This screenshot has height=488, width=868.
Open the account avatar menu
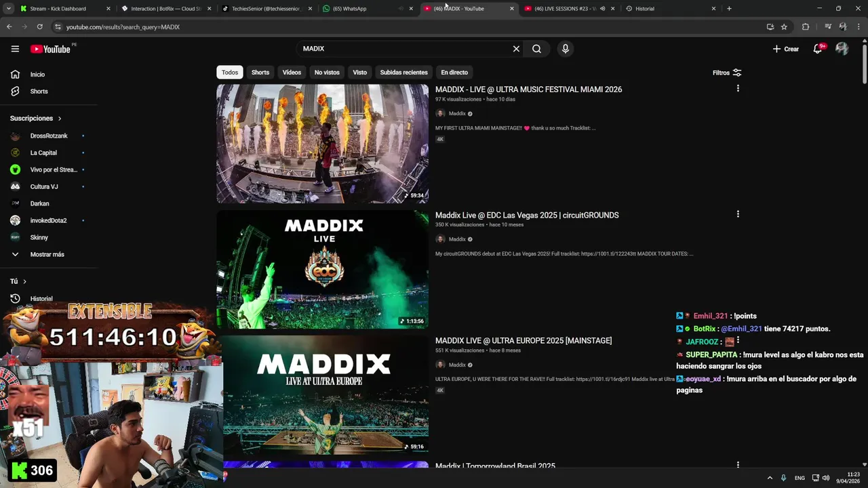(842, 49)
